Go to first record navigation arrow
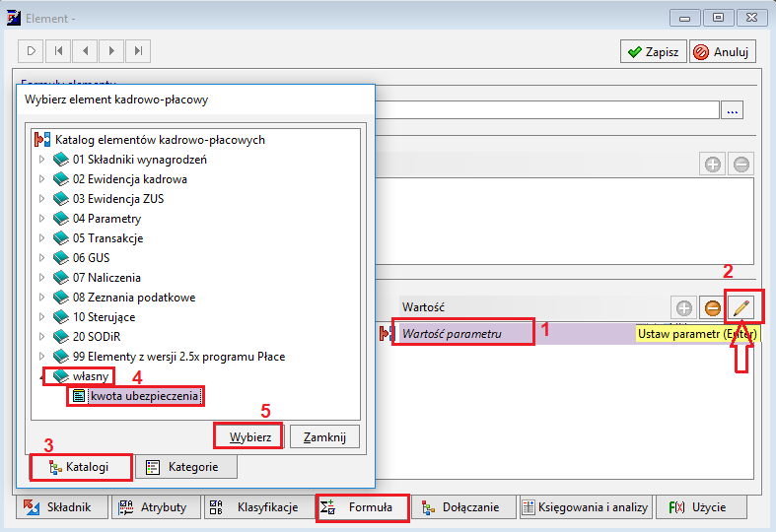776x532 pixels. (58, 51)
